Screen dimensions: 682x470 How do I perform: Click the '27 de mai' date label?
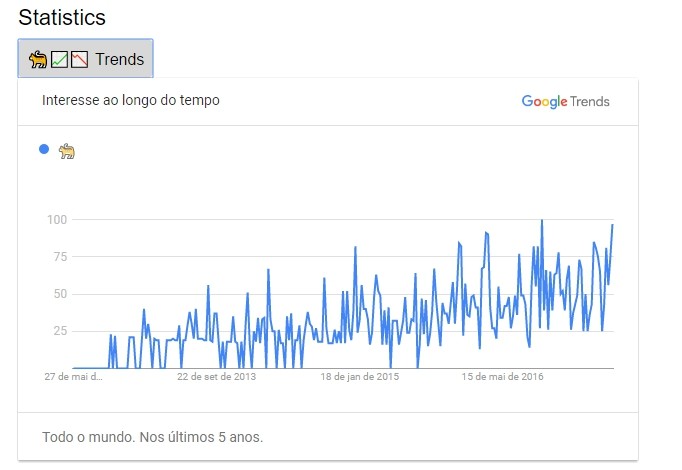coord(73,377)
